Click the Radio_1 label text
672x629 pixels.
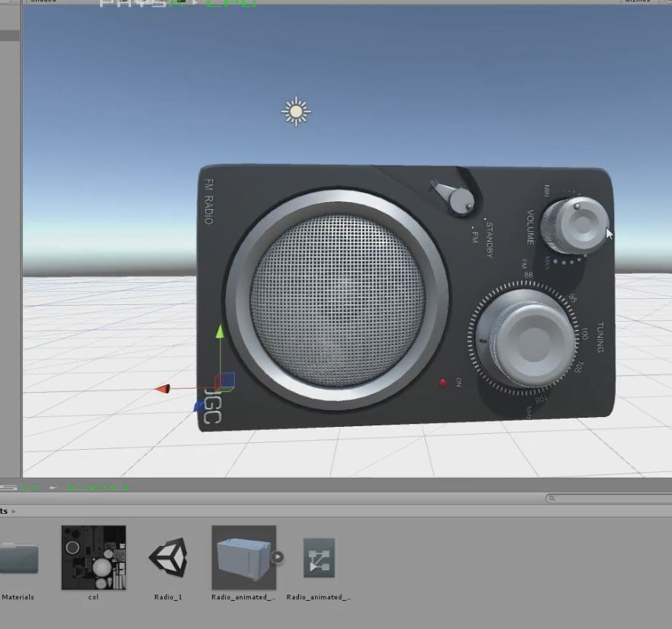click(x=168, y=597)
